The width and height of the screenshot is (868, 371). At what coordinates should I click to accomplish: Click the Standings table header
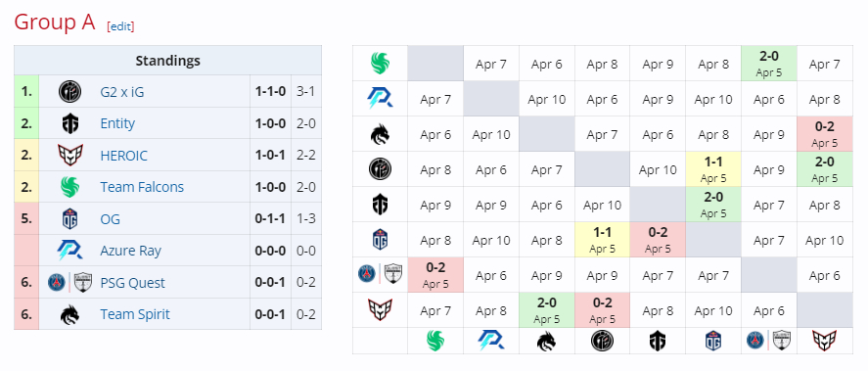coord(167,61)
